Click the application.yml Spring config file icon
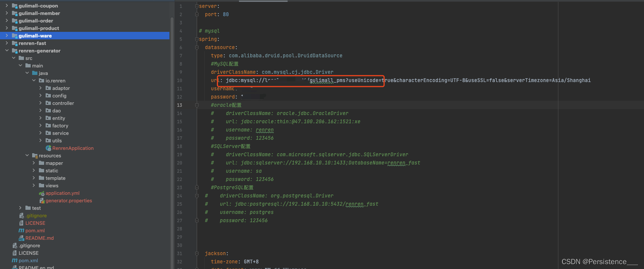The image size is (644, 269). click(x=42, y=193)
